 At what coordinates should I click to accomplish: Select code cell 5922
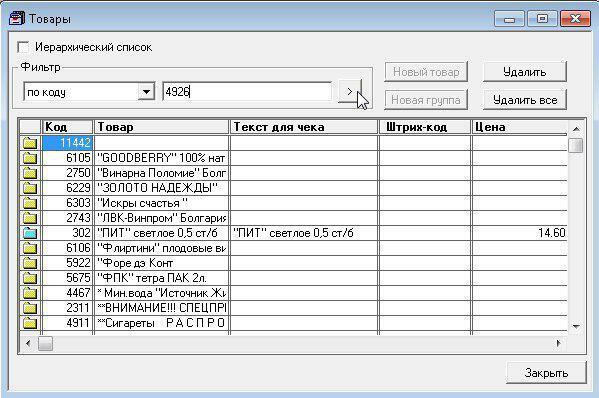point(68,263)
